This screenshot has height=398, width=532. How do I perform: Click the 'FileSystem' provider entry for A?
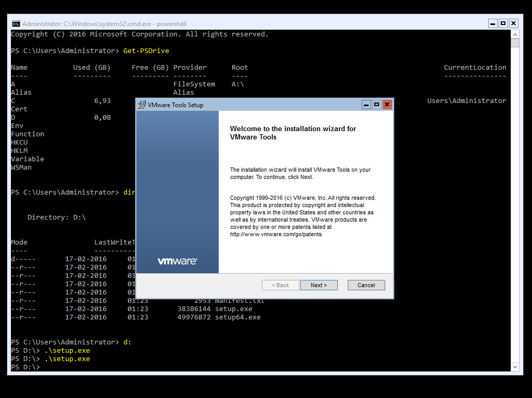(194, 84)
